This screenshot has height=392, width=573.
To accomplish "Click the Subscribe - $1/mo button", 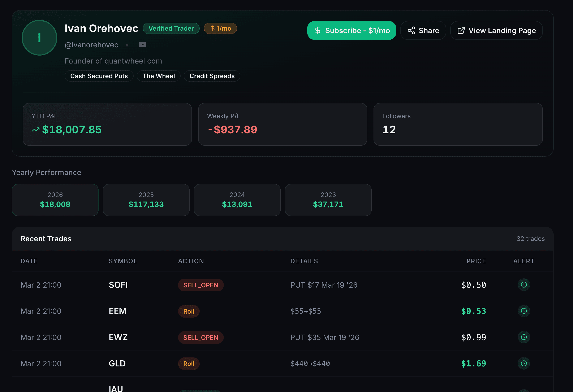I will pos(351,30).
